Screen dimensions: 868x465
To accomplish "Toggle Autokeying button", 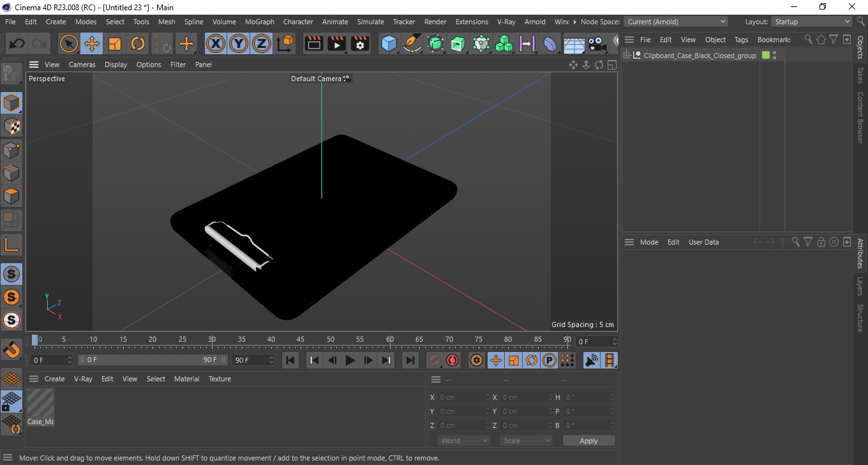I will click(x=453, y=360).
